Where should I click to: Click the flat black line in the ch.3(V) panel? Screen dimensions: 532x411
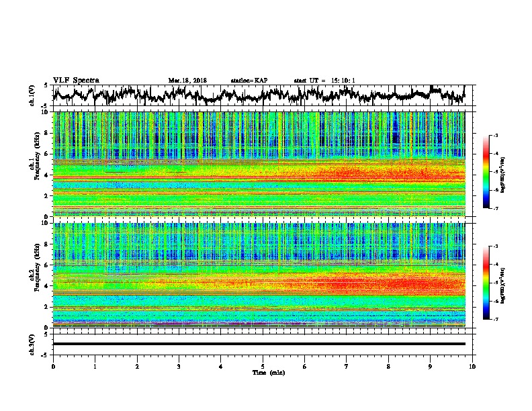259,344
